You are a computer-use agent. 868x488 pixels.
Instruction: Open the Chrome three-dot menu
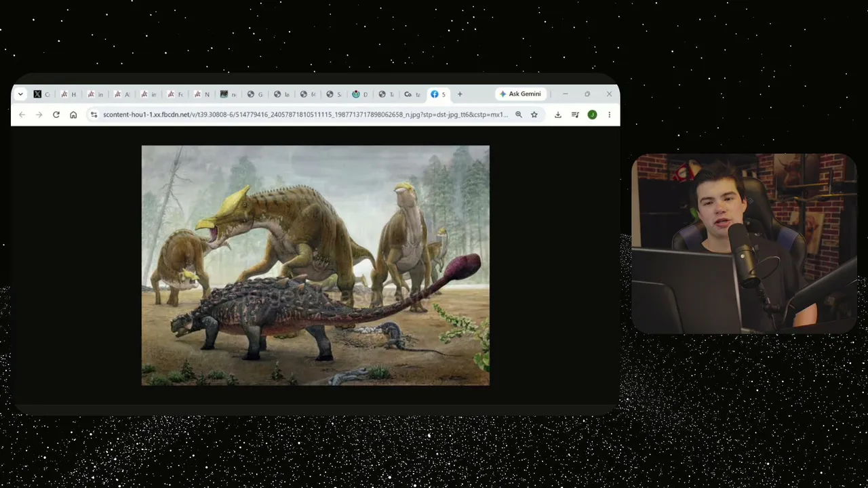[609, 115]
